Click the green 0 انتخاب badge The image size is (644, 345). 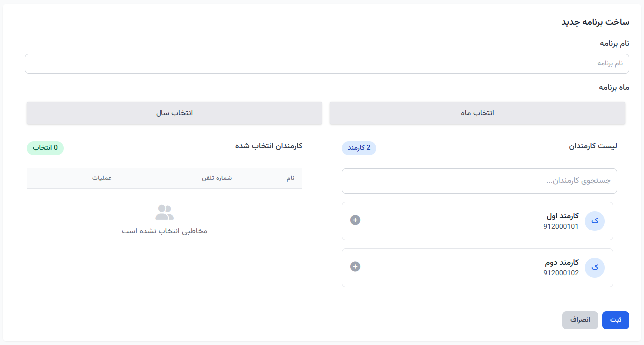[x=45, y=148]
